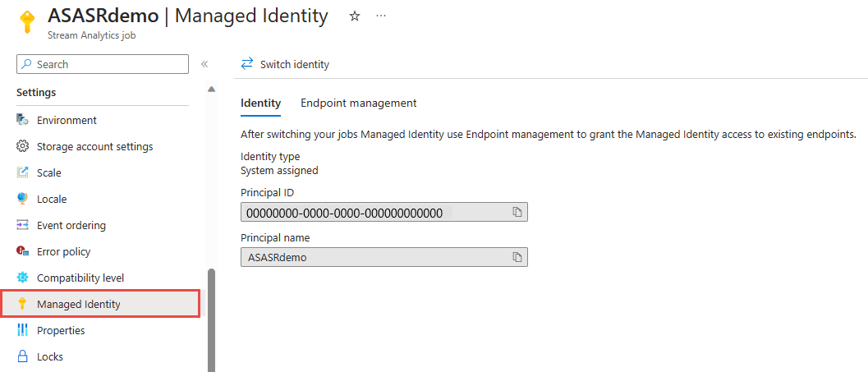Open the more options ellipsis menu
Viewport: 868px width, 372px height.
(381, 16)
